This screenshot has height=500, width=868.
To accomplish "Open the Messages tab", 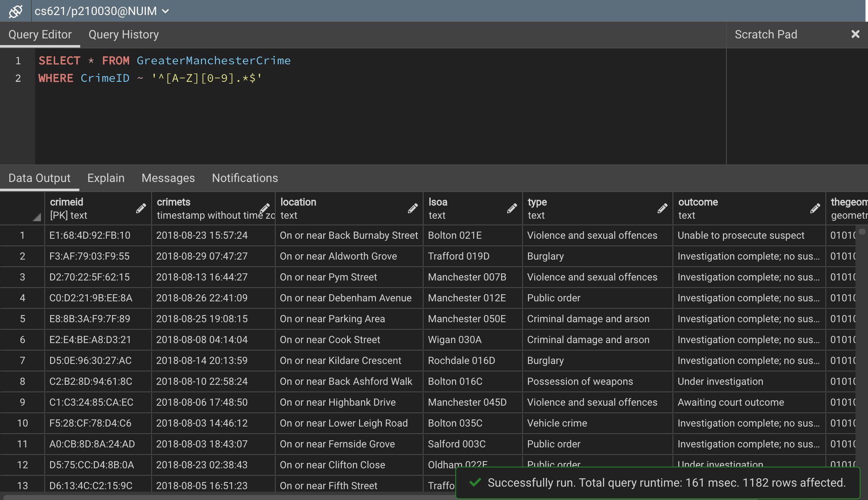I will pyautogui.click(x=168, y=178).
